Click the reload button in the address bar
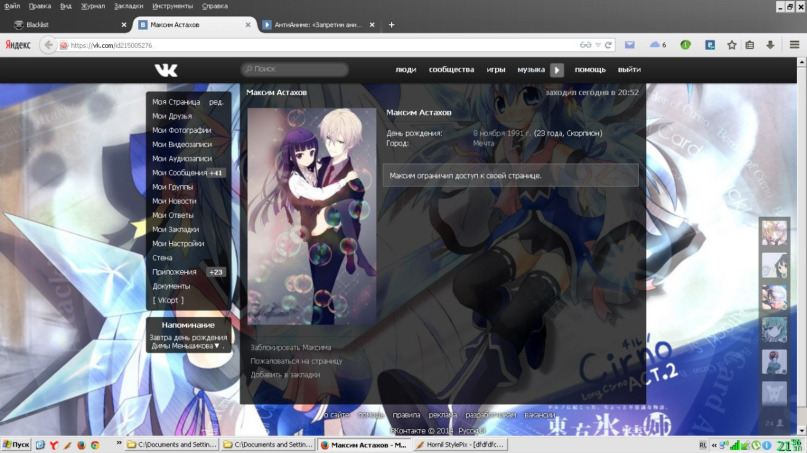Viewport: 807px width, 453px height. coord(608,45)
